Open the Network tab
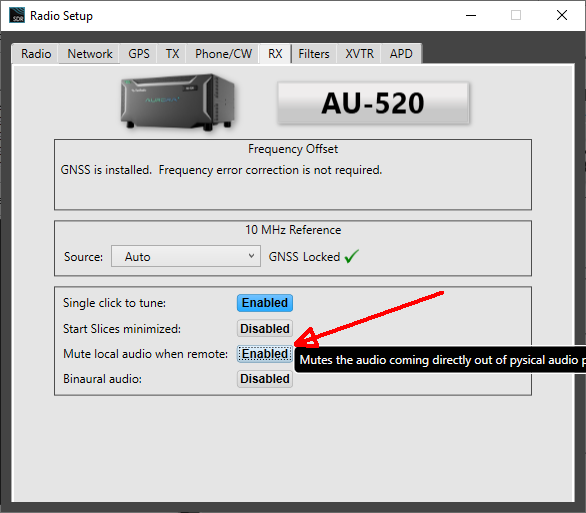 click(90, 54)
